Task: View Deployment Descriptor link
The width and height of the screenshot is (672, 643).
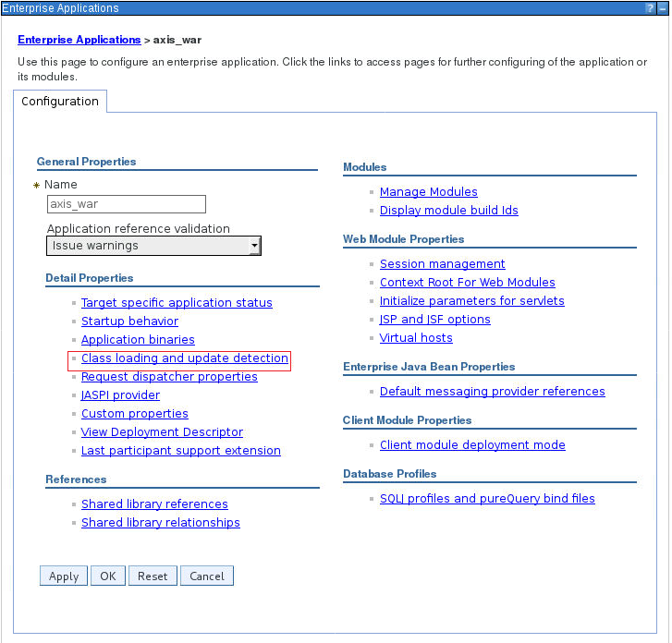Action: [x=162, y=432]
